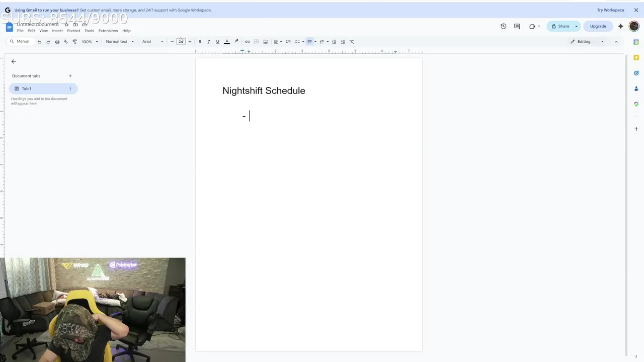
Task: Collapse the menus with up chevron
Action: coord(616,42)
